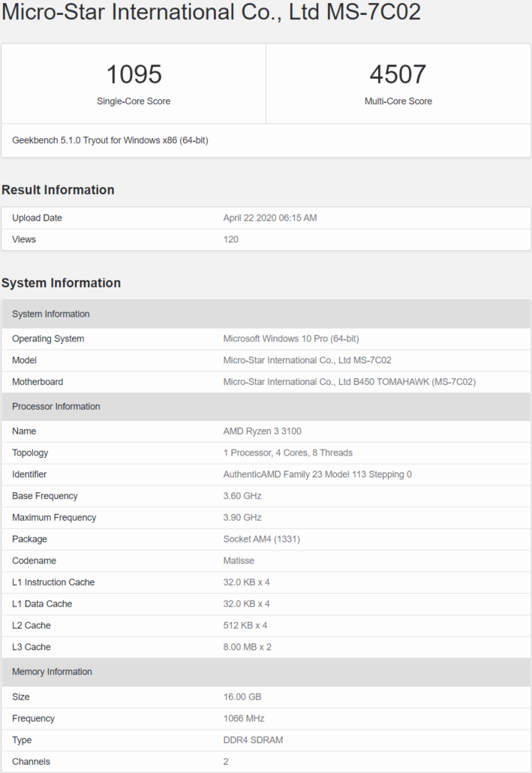532x773 pixels.
Task: Click the Motherboard value B450 TOMAHAWK
Action: (x=349, y=382)
